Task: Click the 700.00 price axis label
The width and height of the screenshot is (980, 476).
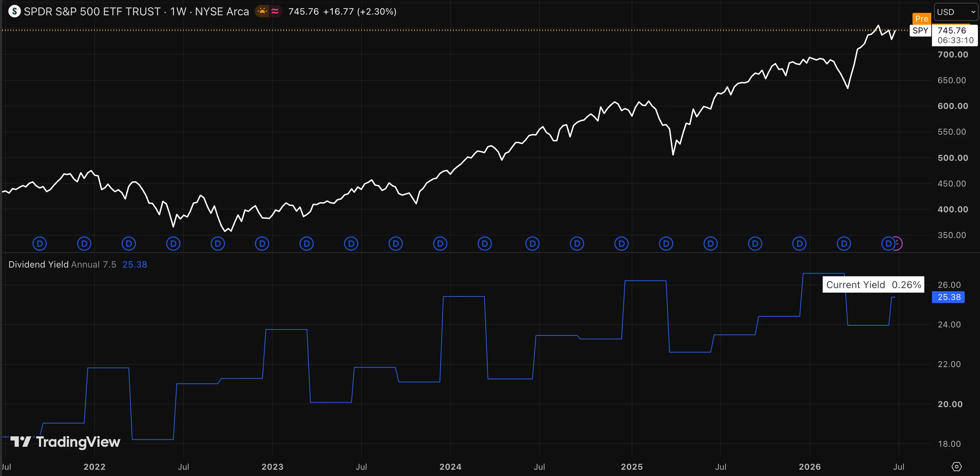Action: click(953, 54)
